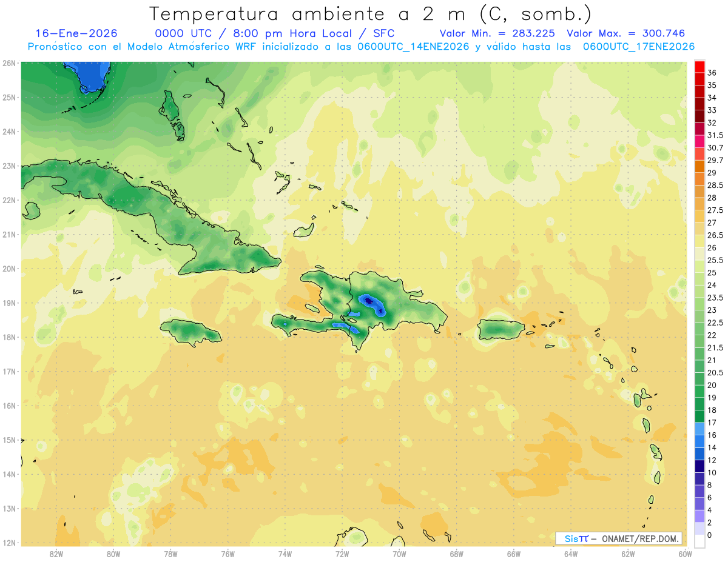The height and width of the screenshot is (562, 728).
Task: Click the legend value "17"
Action: 713,423
